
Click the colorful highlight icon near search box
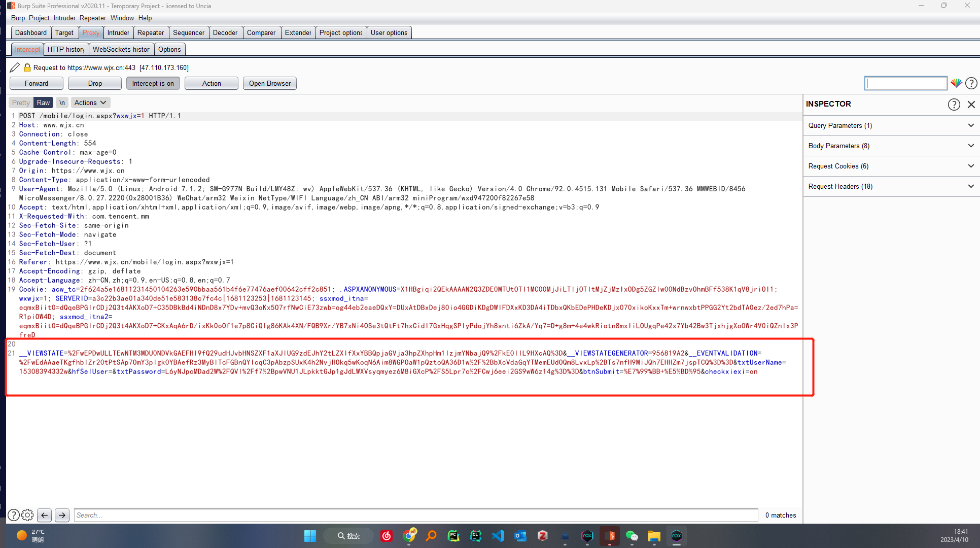tap(956, 83)
